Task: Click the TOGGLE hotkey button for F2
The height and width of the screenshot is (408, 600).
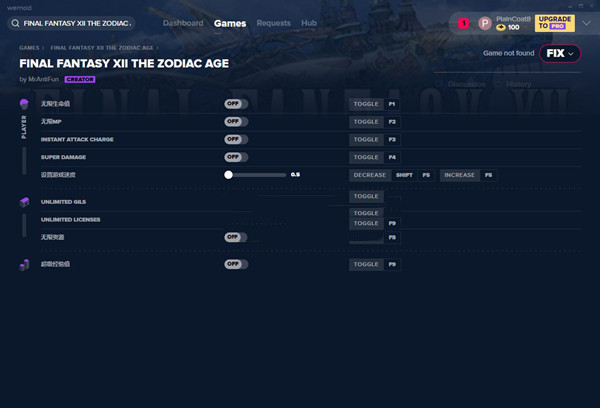Action: (366, 122)
